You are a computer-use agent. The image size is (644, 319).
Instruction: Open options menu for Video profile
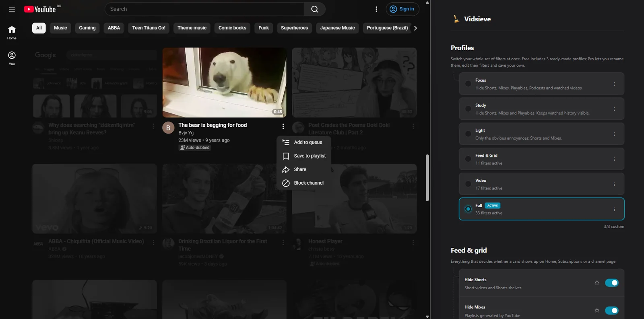[614, 184]
